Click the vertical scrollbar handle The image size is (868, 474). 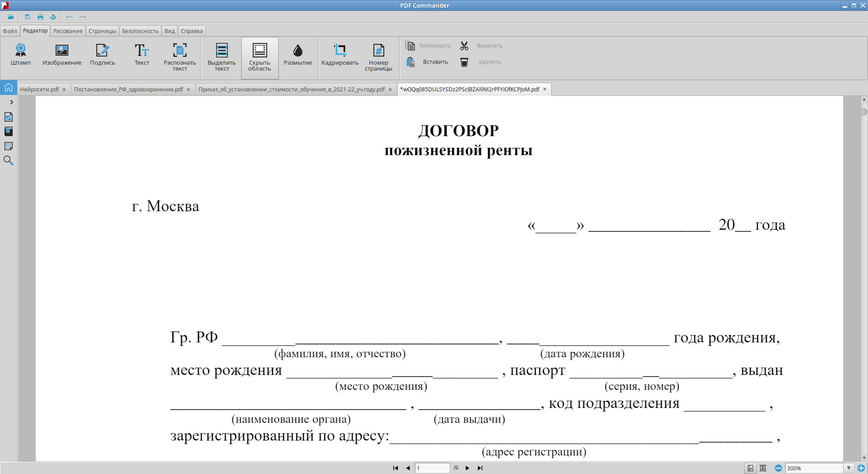click(x=864, y=112)
